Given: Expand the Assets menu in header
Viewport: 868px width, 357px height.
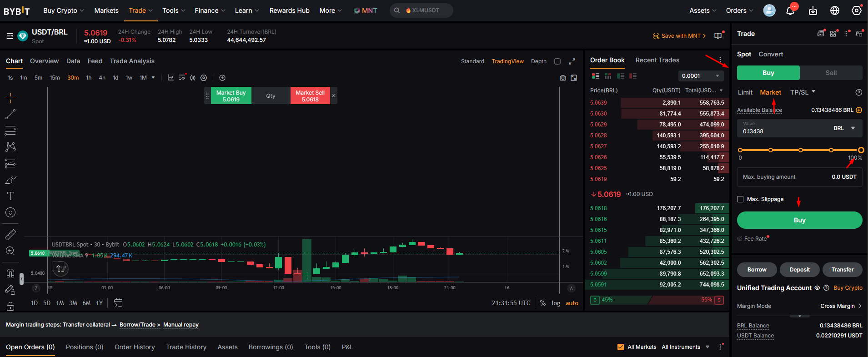Looking at the screenshot, I should (x=702, y=10).
